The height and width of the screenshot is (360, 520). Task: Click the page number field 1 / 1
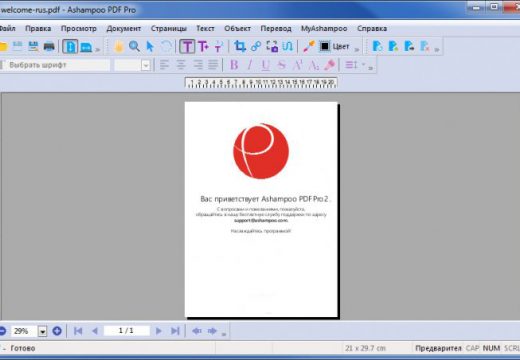[126, 331]
